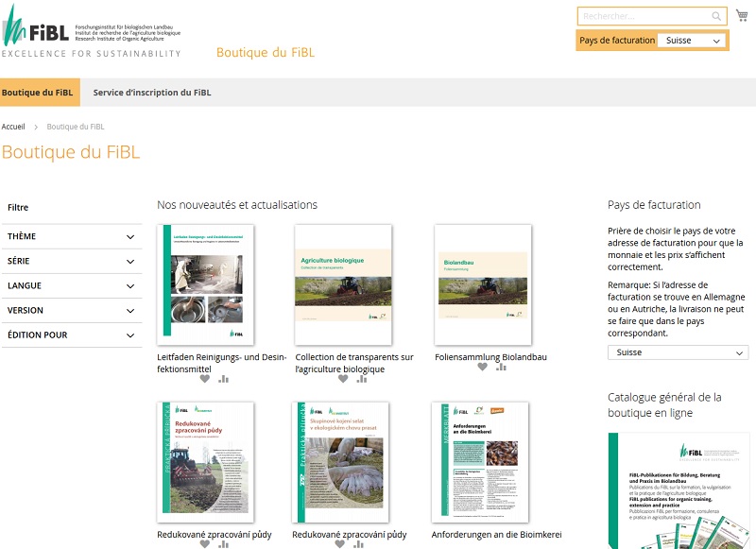Open Anforderungen an die Bioimkerei link
The width and height of the screenshot is (756, 549).
coord(497,535)
